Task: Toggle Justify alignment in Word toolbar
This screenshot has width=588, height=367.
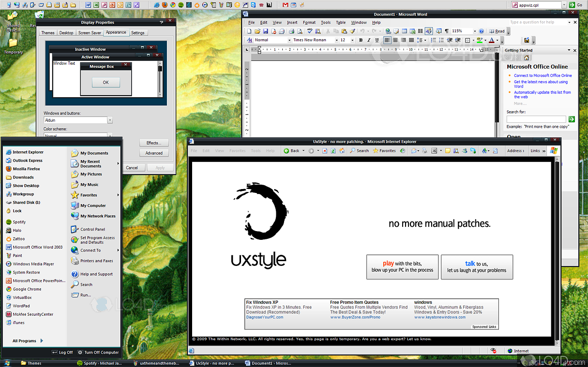Action: point(411,40)
